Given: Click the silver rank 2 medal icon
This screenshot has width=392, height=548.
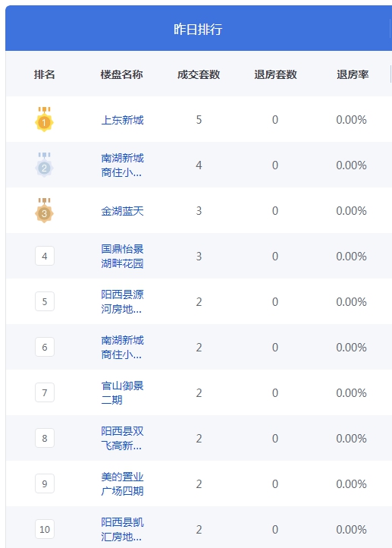Looking at the screenshot, I should point(44,165).
